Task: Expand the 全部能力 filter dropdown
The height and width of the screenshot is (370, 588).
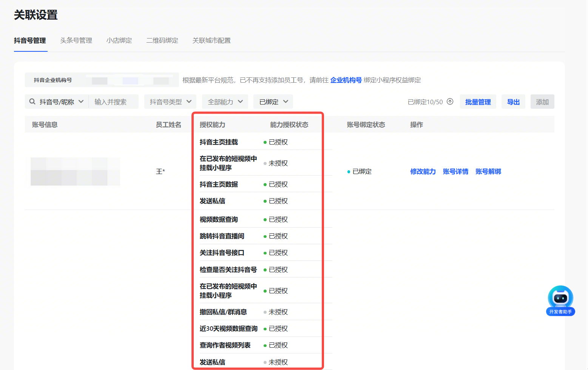Action: click(x=225, y=102)
